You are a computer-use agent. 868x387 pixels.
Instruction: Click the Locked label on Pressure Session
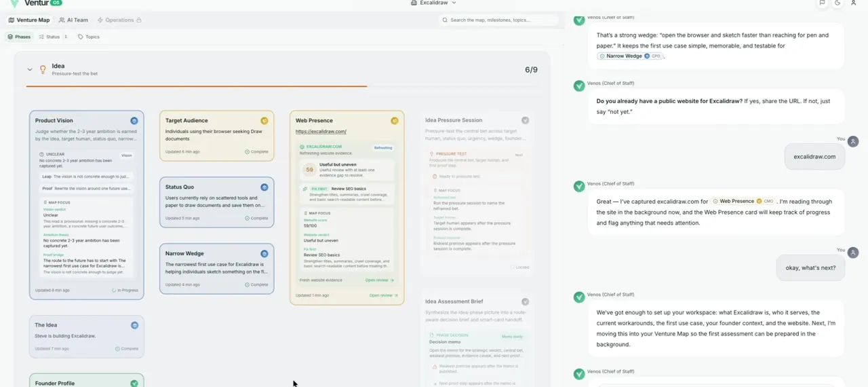click(x=519, y=268)
